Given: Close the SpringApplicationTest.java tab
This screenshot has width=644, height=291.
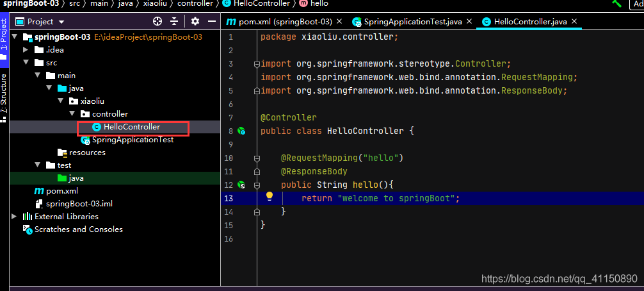Looking at the screenshot, I should [469, 21].
